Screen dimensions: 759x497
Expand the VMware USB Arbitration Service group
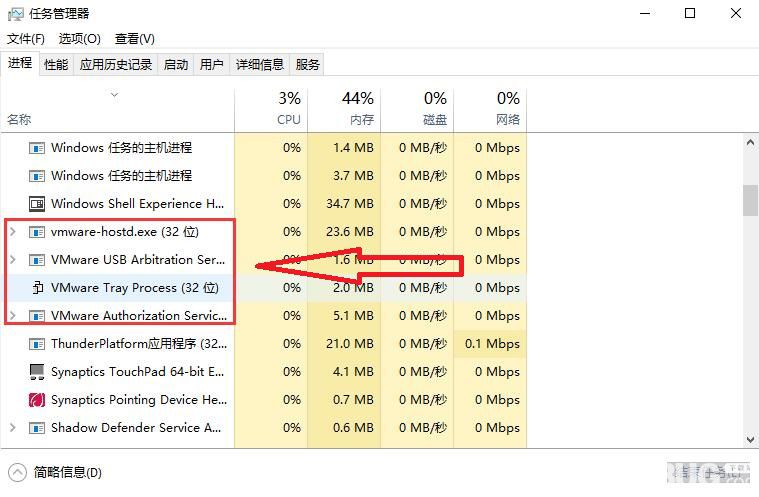(x=13, y=260)
